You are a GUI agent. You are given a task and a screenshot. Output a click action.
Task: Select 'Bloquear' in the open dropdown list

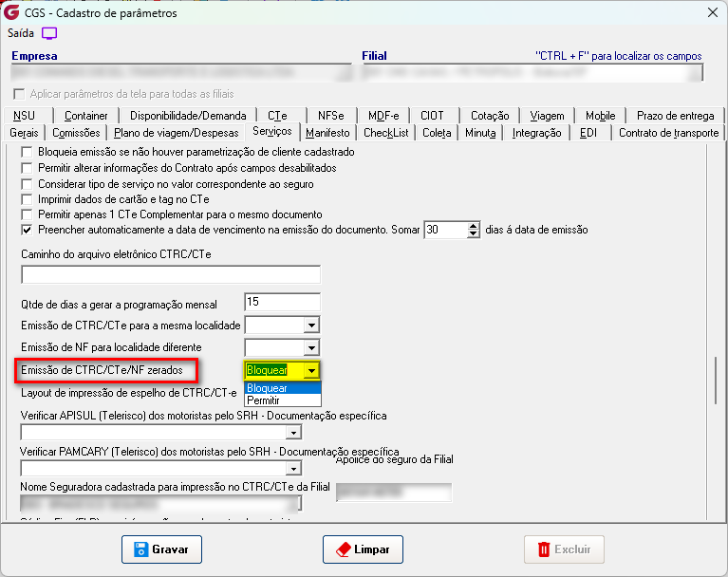(x=282, y=388)
